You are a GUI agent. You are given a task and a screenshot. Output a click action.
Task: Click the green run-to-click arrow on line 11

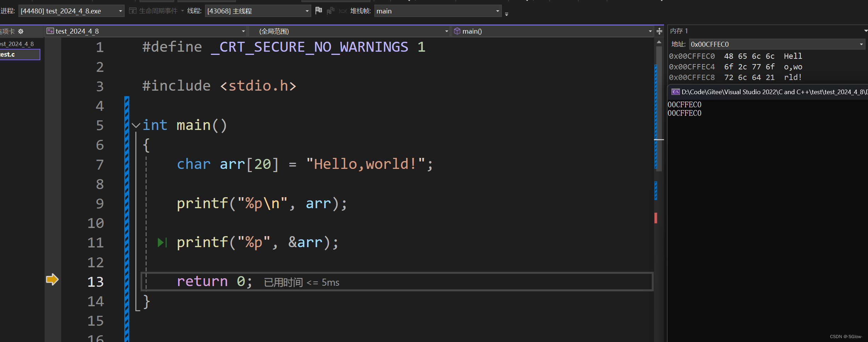tap(162, 243)
